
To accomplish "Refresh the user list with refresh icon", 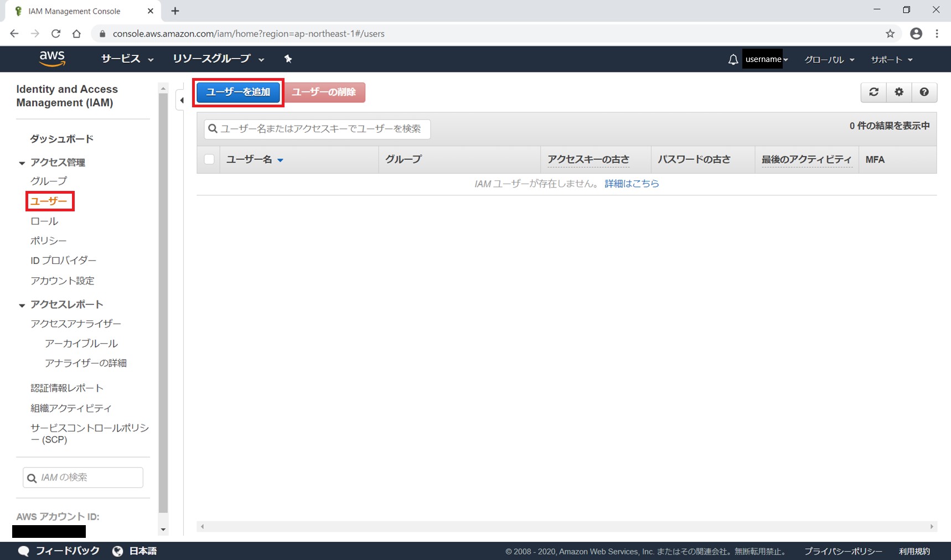I will 874,92.
